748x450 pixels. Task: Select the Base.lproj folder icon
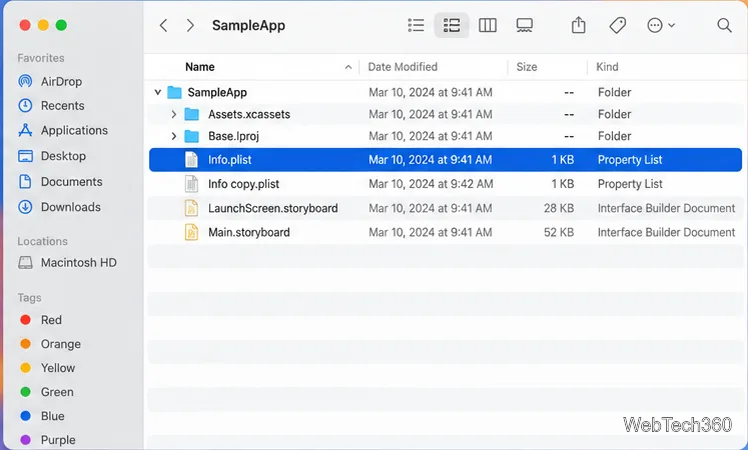192,136
